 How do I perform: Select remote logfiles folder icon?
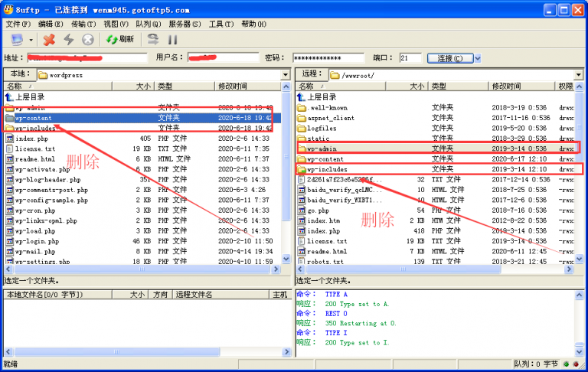pos(302,129)
